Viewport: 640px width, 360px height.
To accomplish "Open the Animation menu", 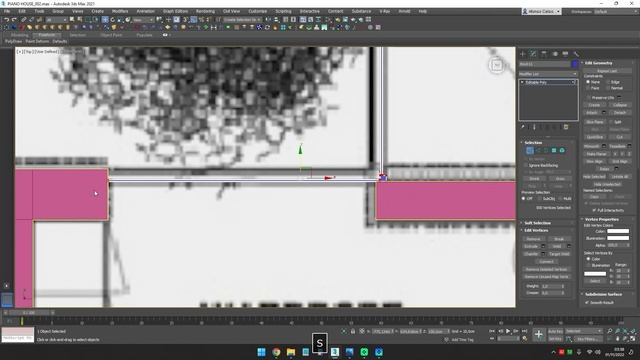I will click(146, 11).
